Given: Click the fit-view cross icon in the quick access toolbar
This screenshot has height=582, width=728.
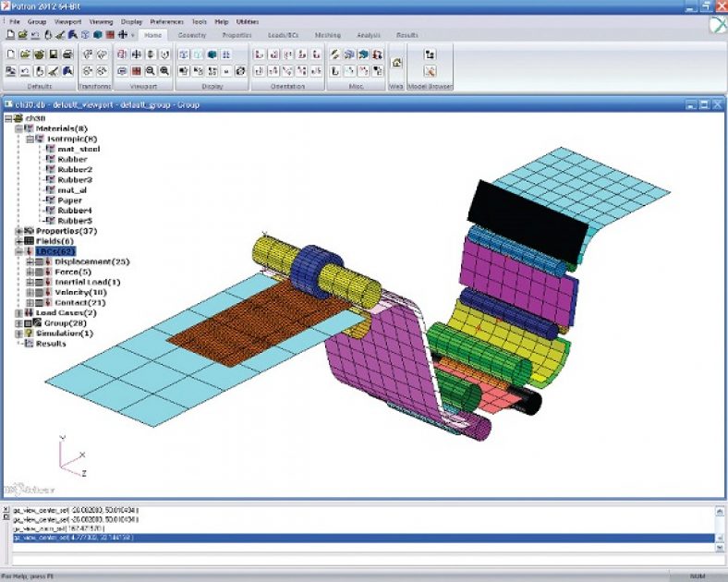Looking at the screenshot, I should coord(123,35).
